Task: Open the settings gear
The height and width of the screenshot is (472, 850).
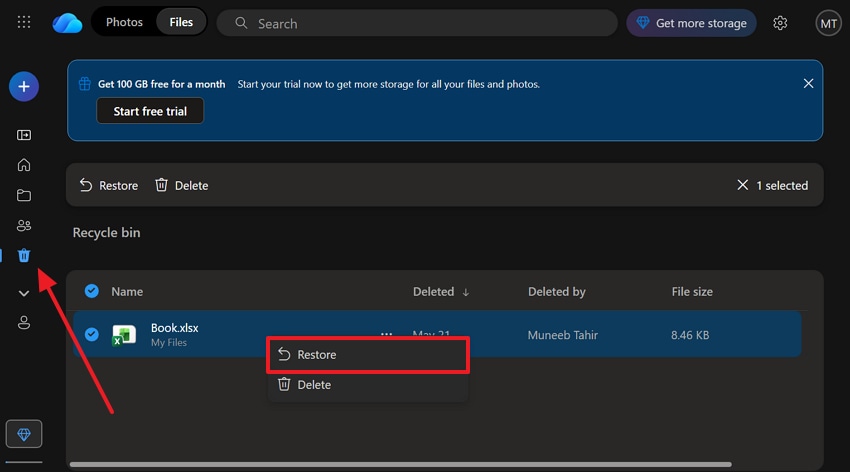Action: pos(780,23)
